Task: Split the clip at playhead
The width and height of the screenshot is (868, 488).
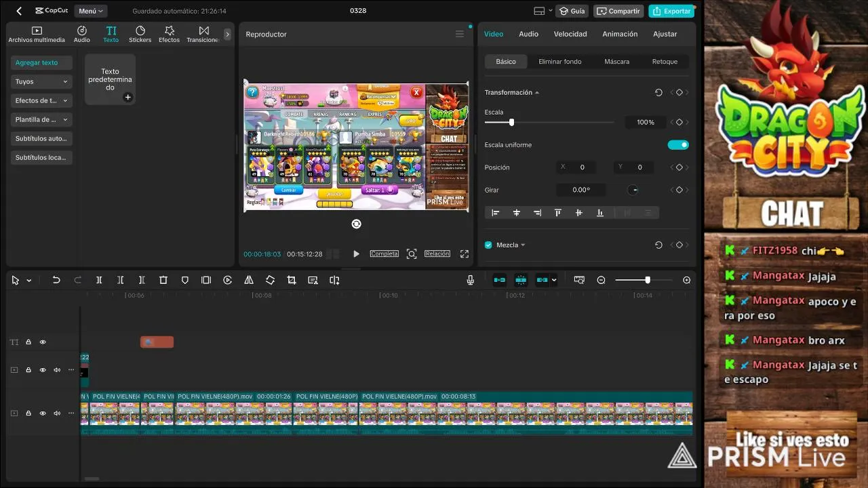Action: (x=99, y=280)
